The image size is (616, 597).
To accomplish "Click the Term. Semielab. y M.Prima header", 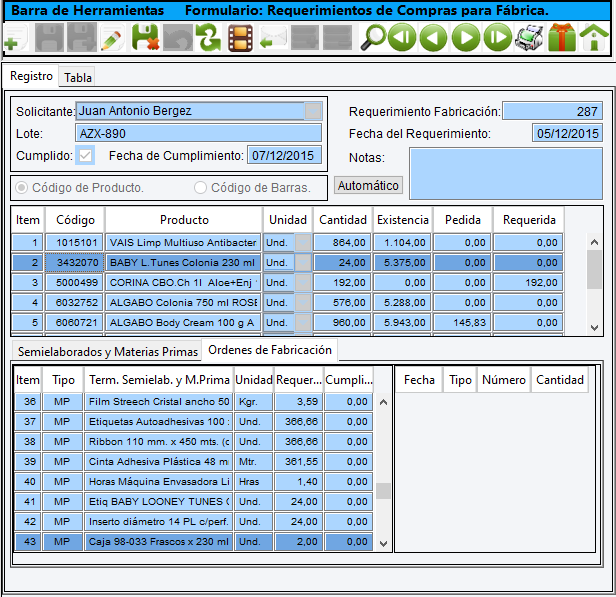I will pyautogui.click(x=159, y=380).
